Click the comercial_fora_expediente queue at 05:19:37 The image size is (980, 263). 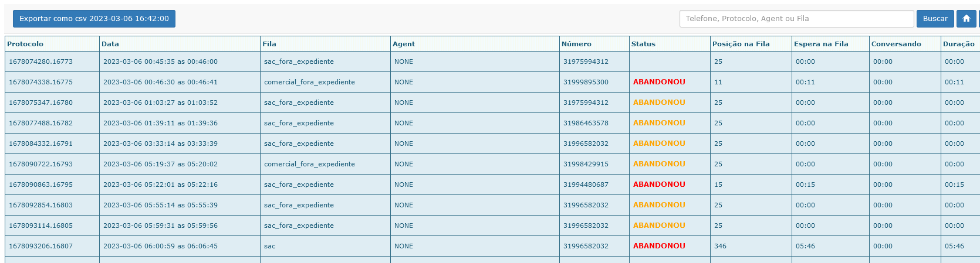(309, 164)
